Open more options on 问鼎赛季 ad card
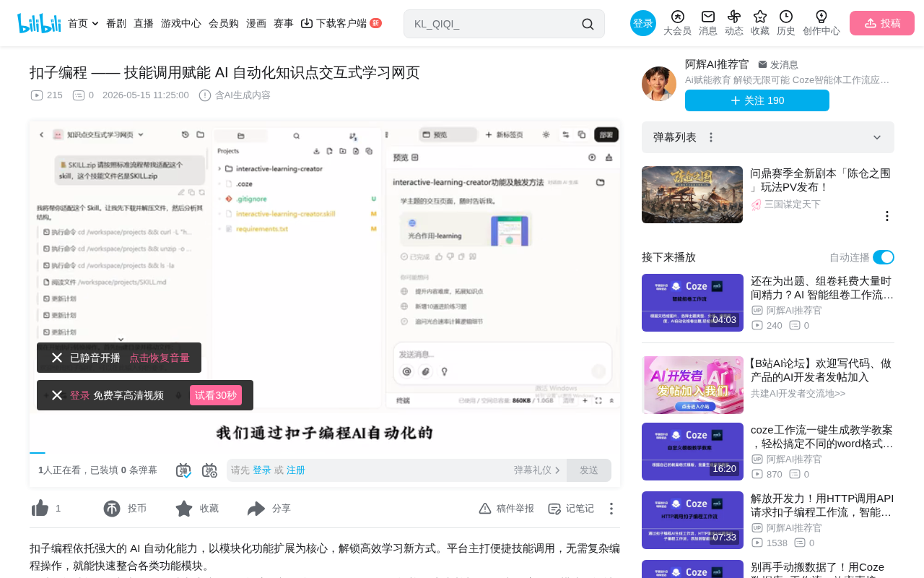 tap(887, 216)
